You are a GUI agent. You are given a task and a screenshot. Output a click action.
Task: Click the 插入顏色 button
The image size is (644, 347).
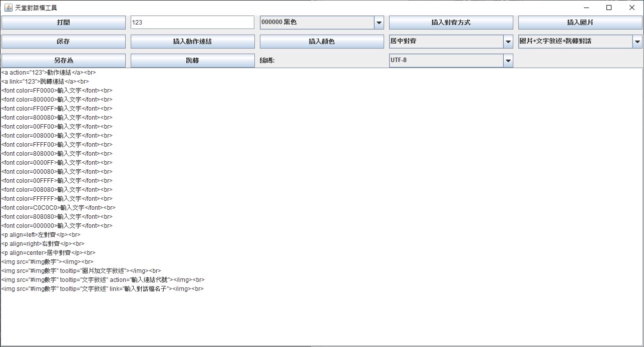(322, 42)
